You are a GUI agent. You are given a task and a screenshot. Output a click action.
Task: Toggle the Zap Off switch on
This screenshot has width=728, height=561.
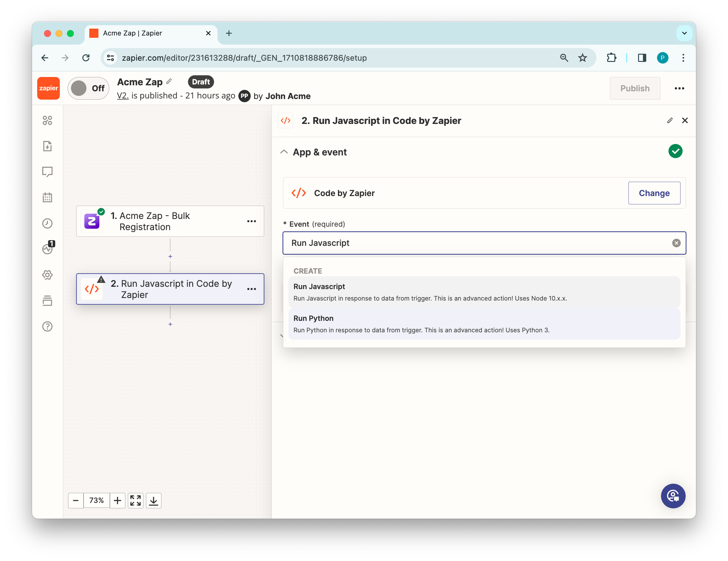(88, 88)
